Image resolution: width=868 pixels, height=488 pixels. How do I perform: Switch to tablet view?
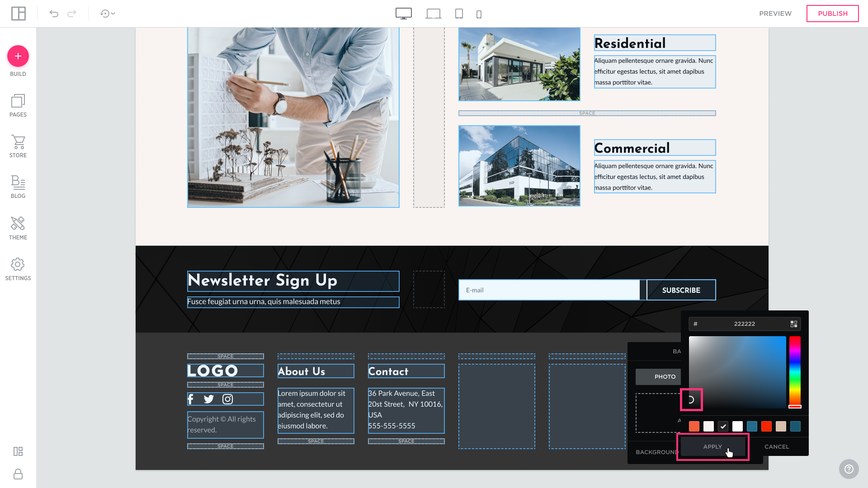pos(459,14)
